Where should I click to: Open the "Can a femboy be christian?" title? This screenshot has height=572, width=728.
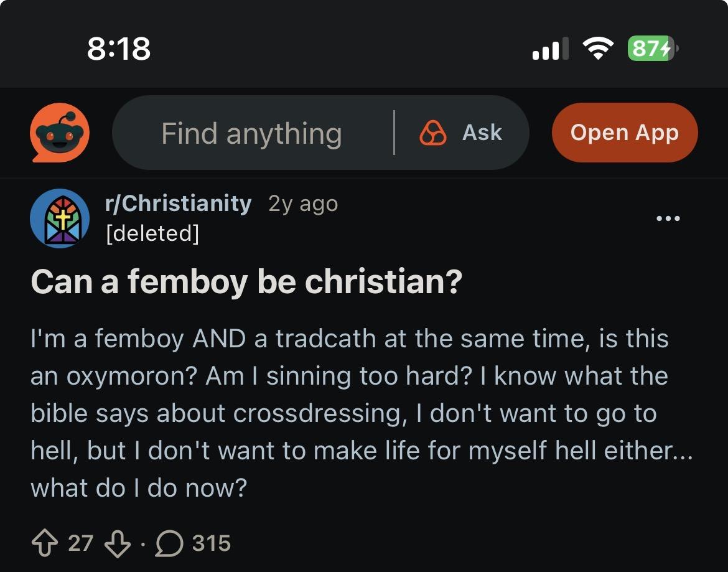(x=246, y=282)
